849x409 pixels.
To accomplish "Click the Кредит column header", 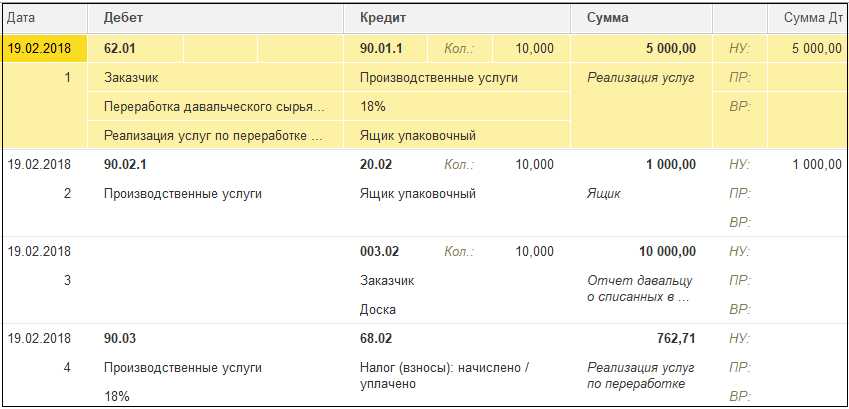I will click(x=457, y=18).
